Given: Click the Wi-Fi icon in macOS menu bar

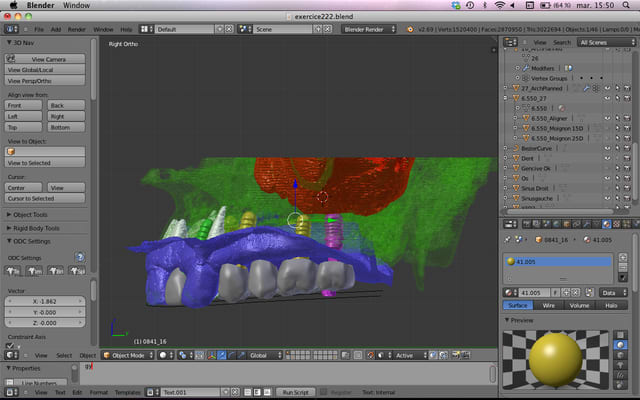Looking at the screenshot, I should pyautogui.click(x=500, y=5).
